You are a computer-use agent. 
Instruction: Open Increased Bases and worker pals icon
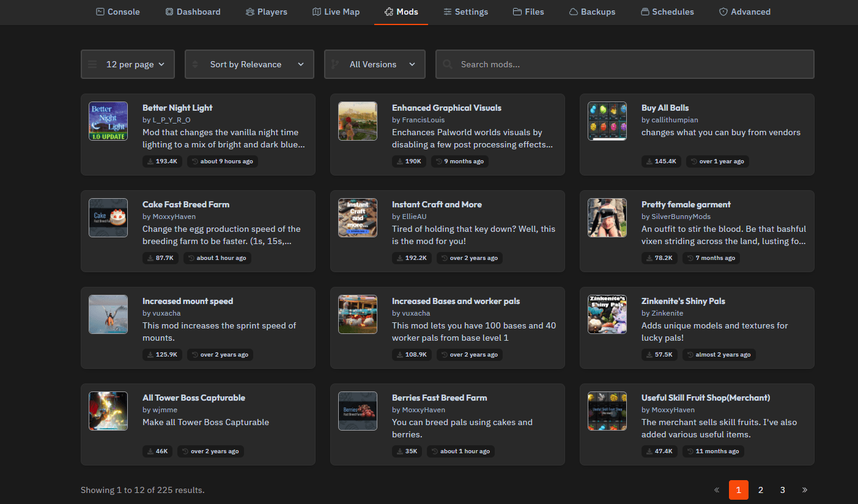pos(358,314)
